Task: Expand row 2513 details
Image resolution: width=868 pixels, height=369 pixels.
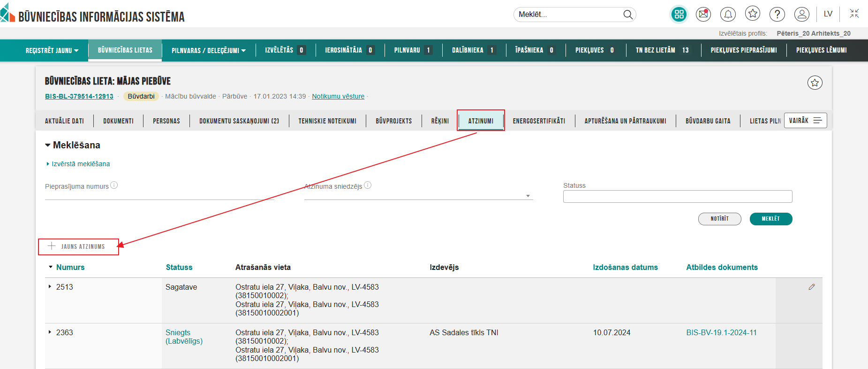Action: point(50,286)
